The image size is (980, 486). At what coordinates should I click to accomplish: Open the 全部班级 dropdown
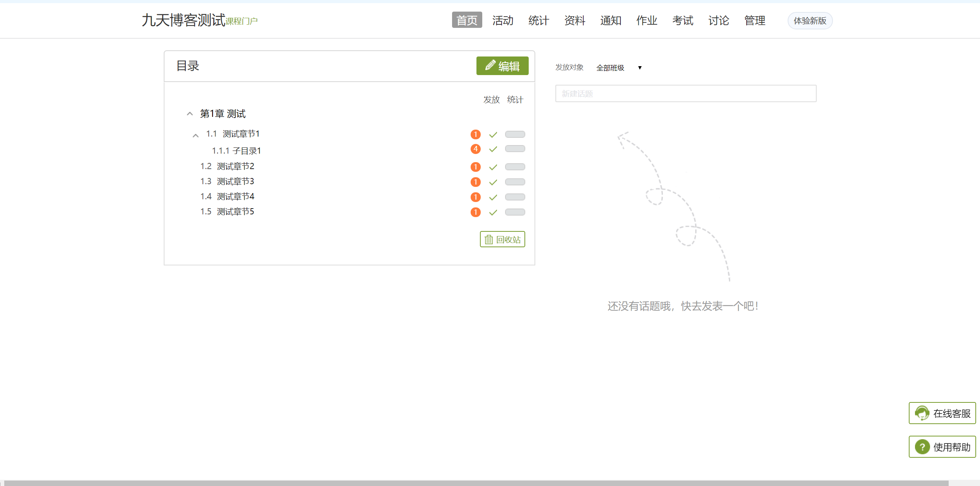[618, 67]
